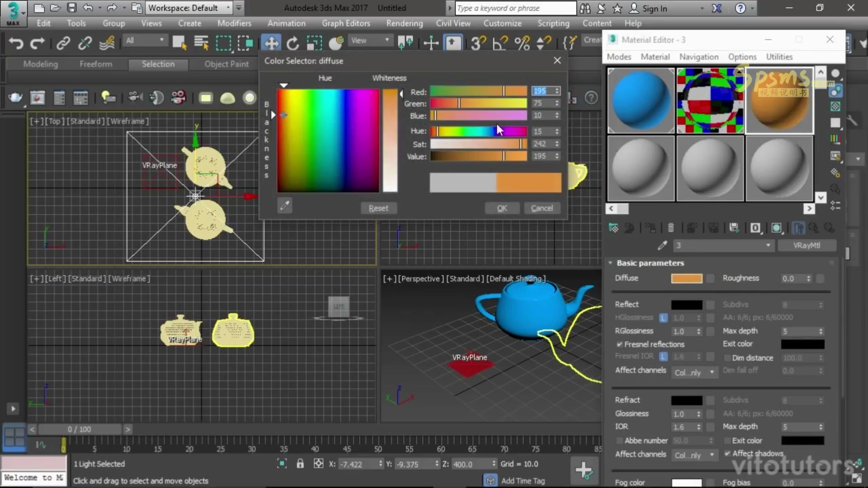Increment the Red value spinner
The height and width of the screenshot is (488, 868).
pos(557,89)
